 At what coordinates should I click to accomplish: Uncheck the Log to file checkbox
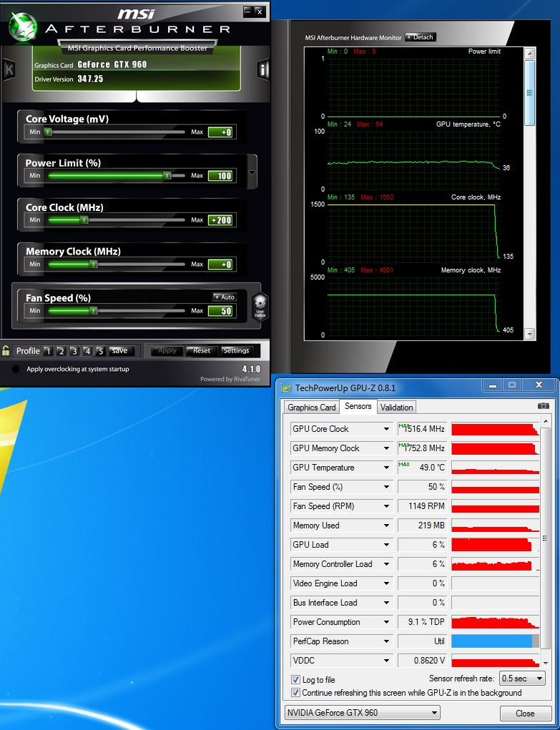point(296,679)
